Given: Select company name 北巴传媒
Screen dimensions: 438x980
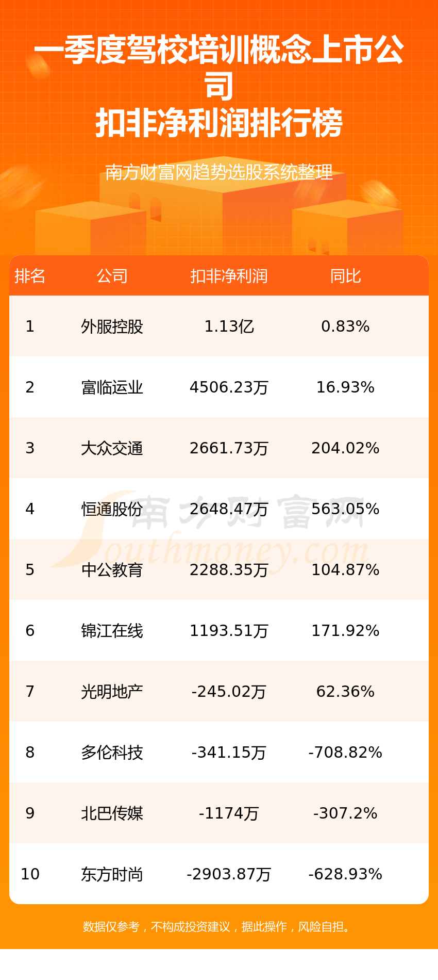Looking at the screenshot, I should click(x=112, y=813).
